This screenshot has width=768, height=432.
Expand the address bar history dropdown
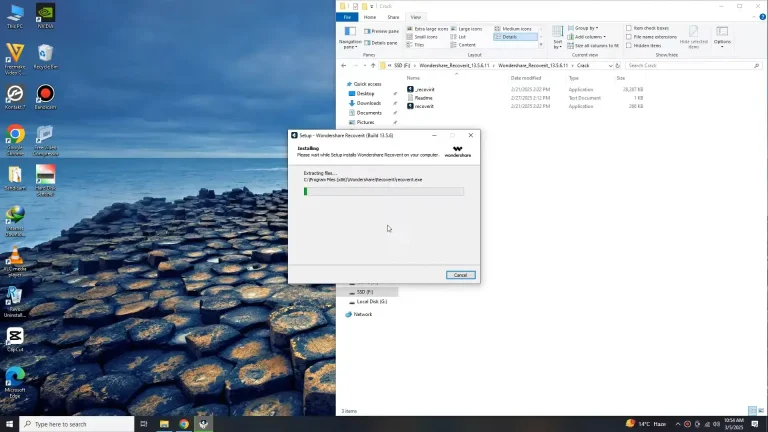pos(610,66)
